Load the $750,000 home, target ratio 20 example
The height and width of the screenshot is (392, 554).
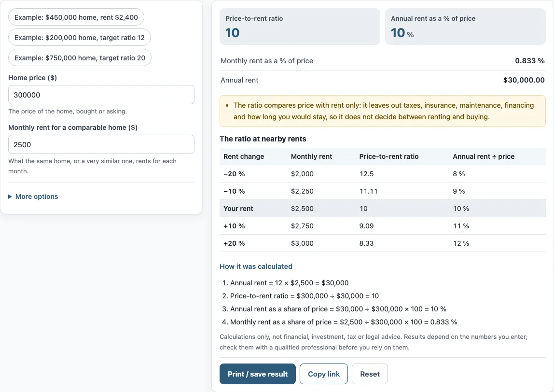click(x=80, y=57)
